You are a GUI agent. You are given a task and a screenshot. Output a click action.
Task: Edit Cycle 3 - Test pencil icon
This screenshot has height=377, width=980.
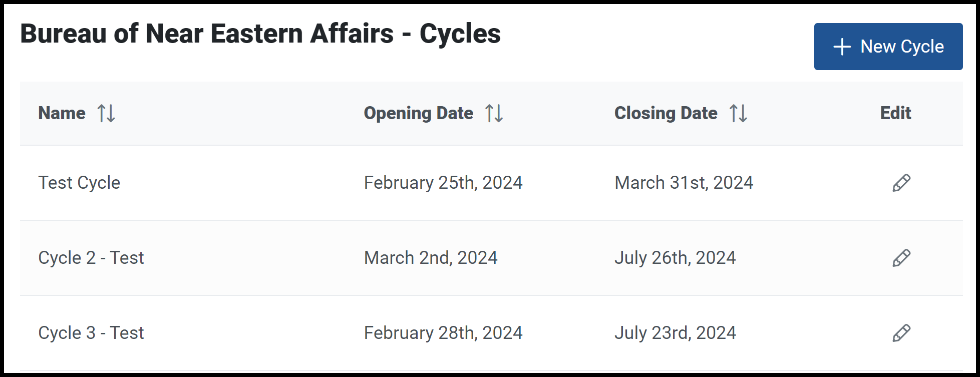click(x=901, y=333)
